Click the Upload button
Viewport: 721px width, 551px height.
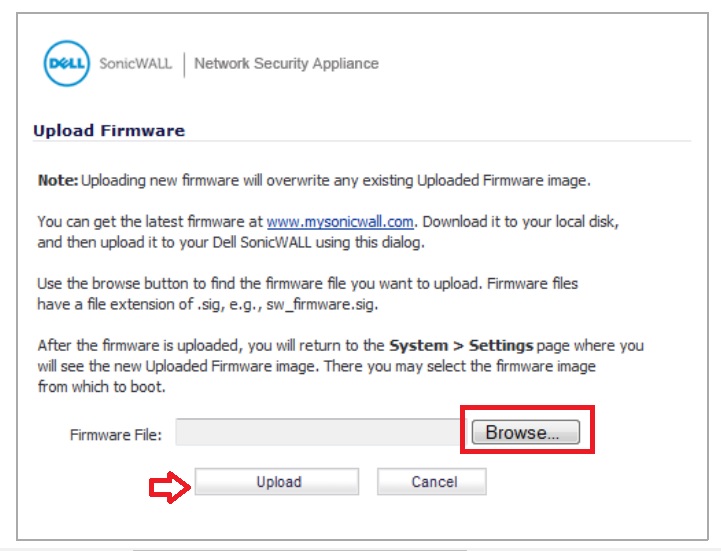(x=277, y=482)
